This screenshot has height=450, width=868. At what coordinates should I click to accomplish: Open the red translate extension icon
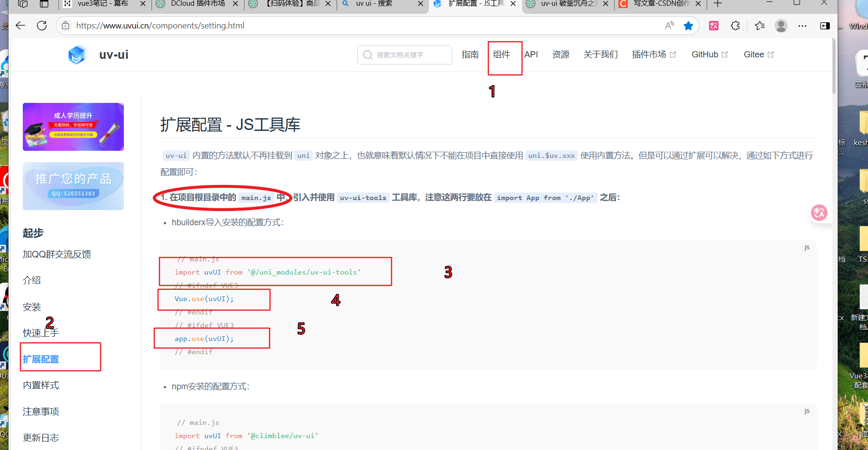714,26
